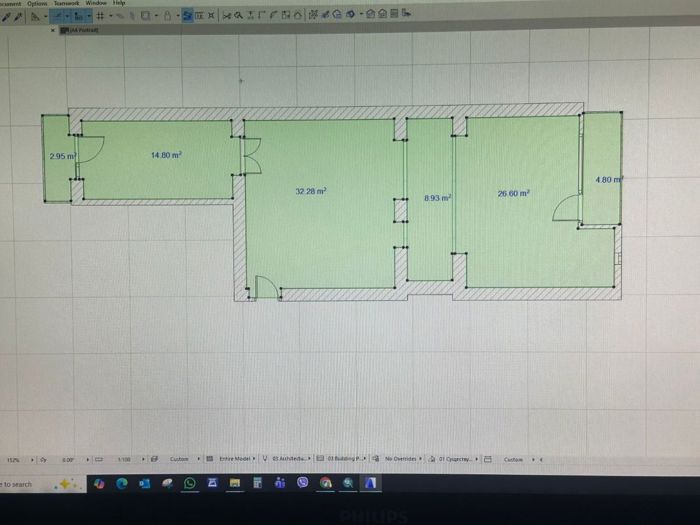Select the syringe inject parameters tool
The height and width of the screenshot is (525, 700).
18,17
